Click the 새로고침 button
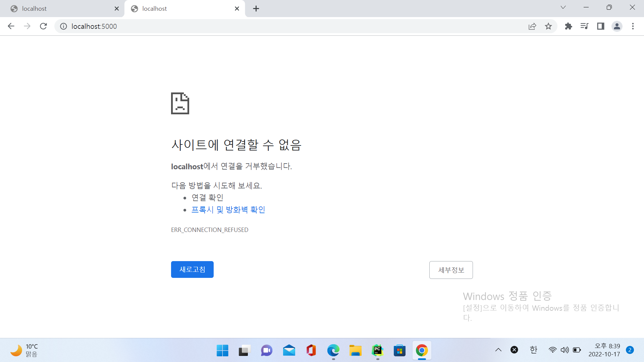The width and height of the screenshot is (644, 362). tap(192, 269)
